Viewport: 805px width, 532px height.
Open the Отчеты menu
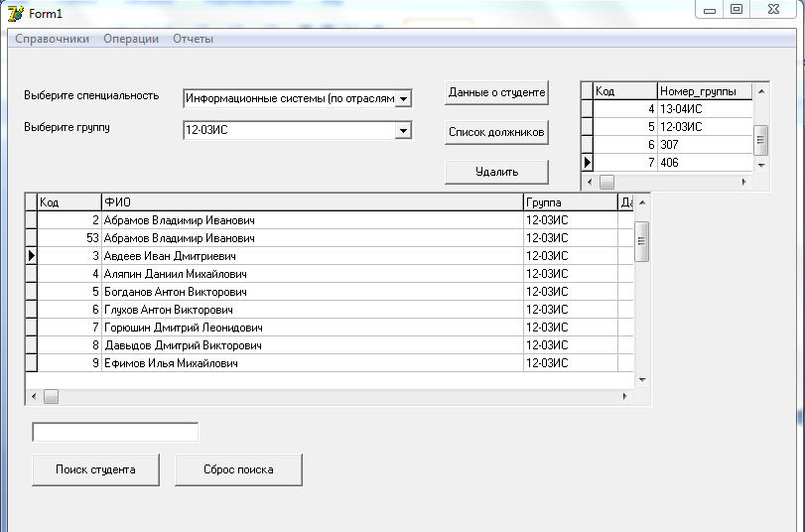coord(193,39)
